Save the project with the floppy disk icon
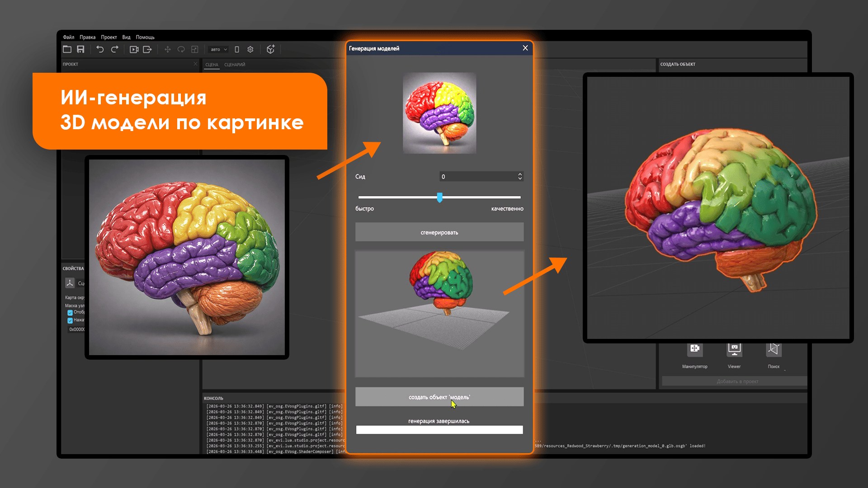868x488 pixels. click(x=80, y=49)
